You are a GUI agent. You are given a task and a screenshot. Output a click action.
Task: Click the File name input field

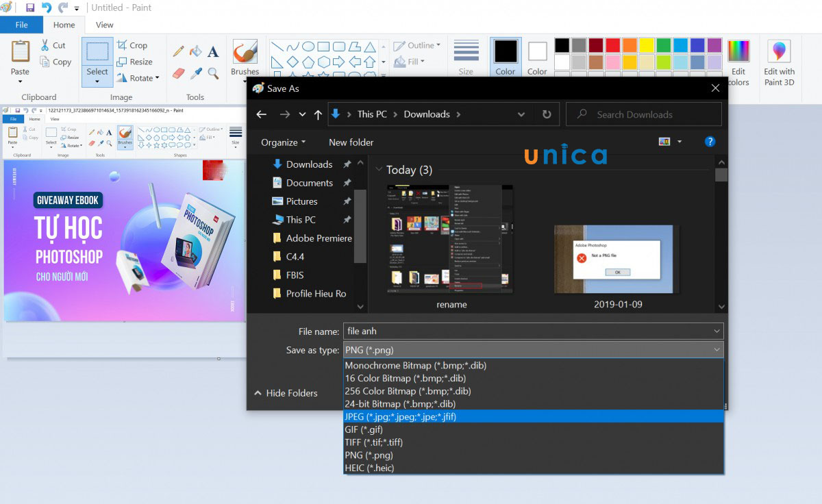tap(534, 331)
